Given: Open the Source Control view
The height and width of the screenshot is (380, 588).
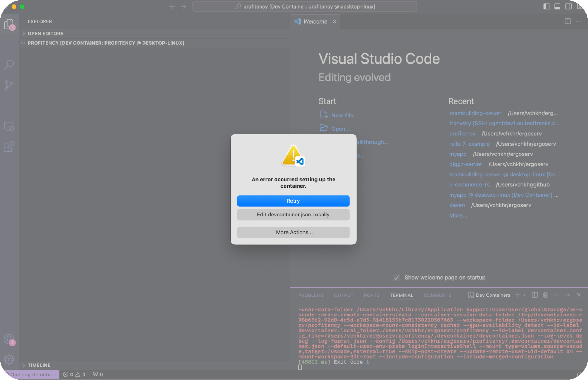Looking at the screenshot, I should [x=9, y=85].
